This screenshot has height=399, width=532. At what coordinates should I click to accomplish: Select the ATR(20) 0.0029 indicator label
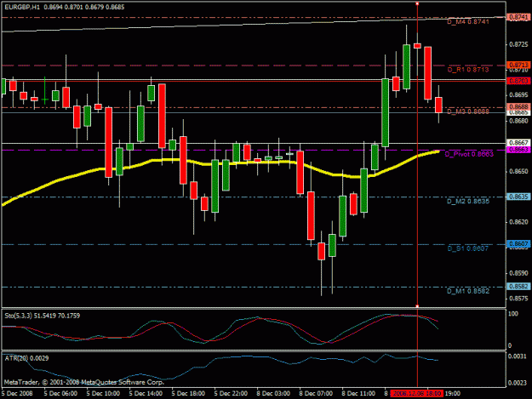(26, 358)
